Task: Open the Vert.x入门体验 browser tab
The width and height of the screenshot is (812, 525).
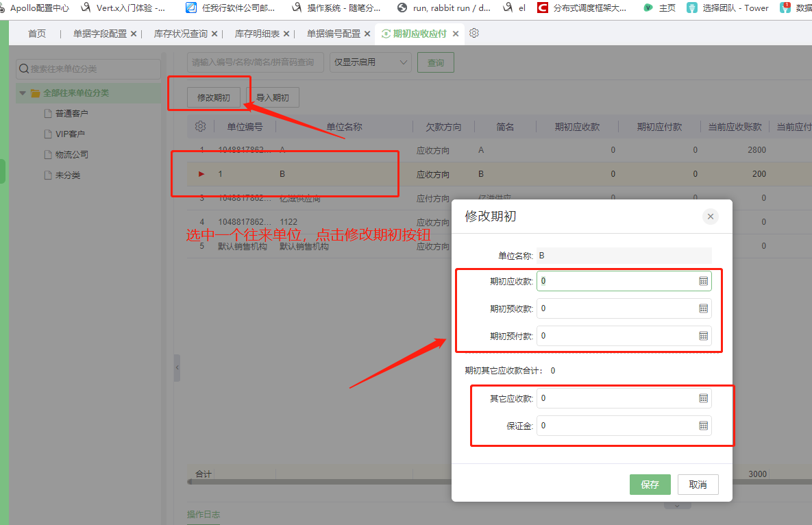Action: point(124,8)
